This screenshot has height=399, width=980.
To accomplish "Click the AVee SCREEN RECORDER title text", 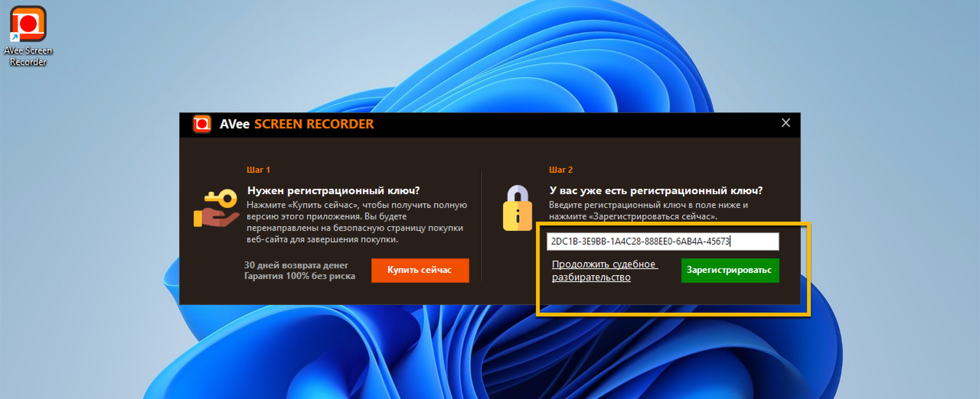I will point(297,124).
